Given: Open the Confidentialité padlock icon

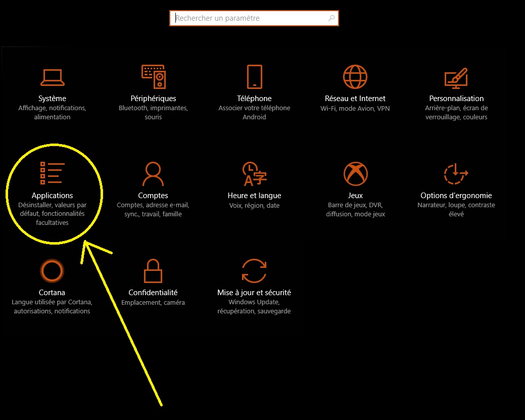Looking at the screenshot, I should [x=153, y=271].
